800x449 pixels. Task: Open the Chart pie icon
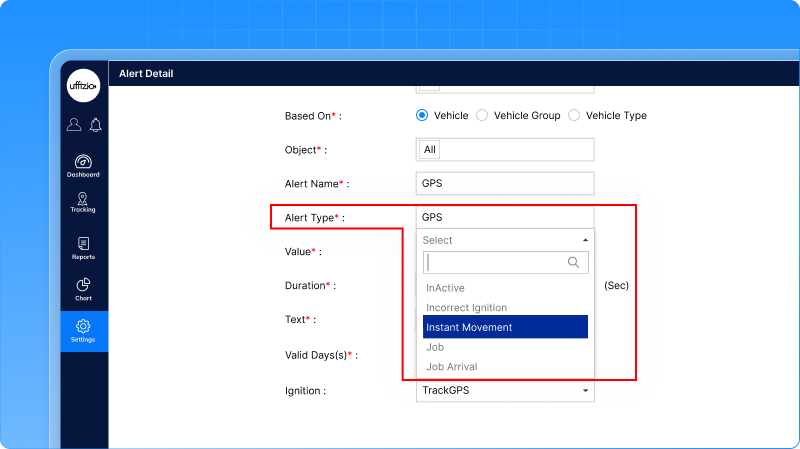pyautogui.click(x=83, y=286)
